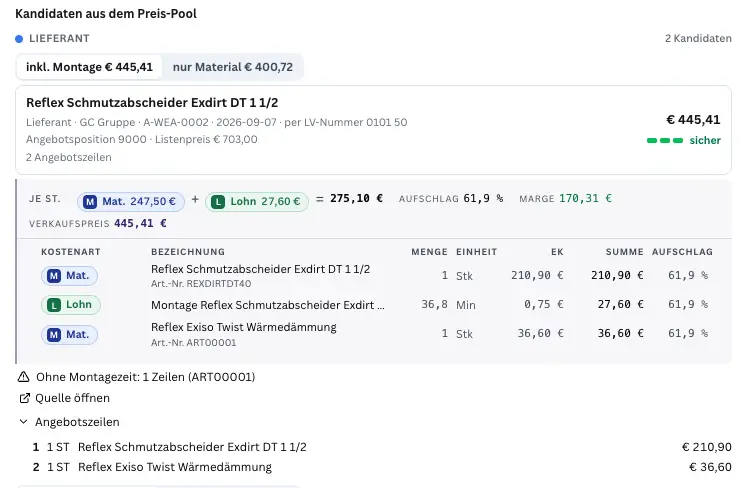Click the € 210,90 price in Angebotszeilen

click(x=706, y=447)
